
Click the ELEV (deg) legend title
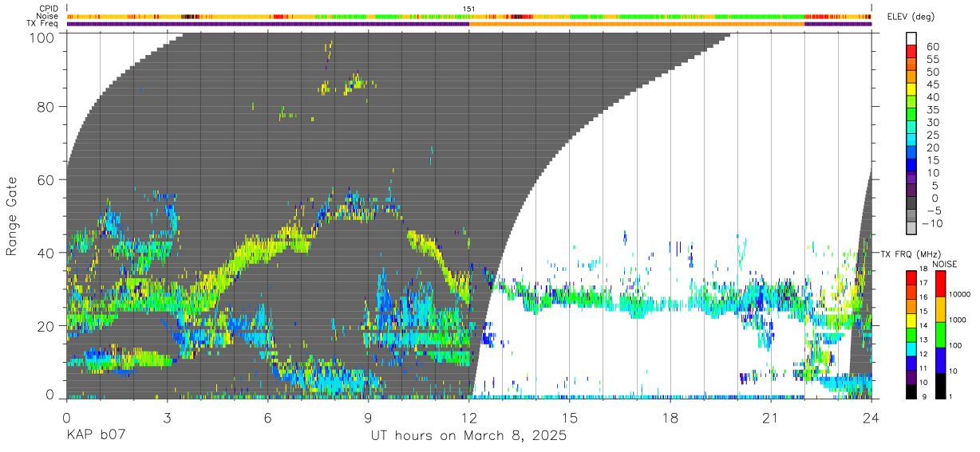click(x=911, y=17)
